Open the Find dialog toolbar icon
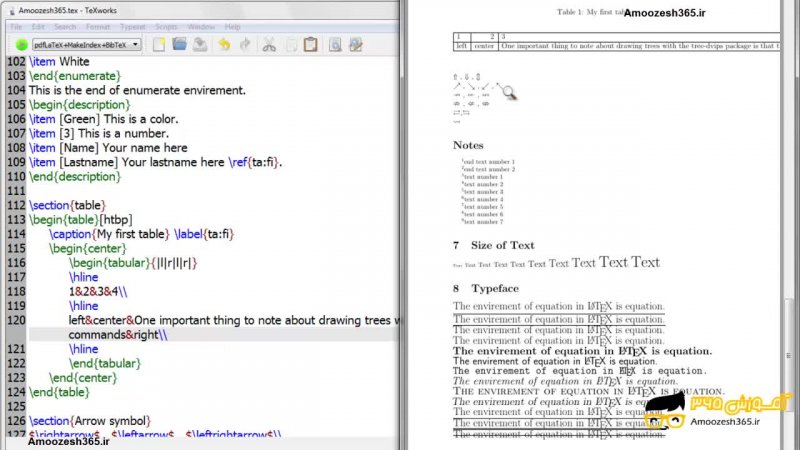This screenshot has height=450, width=800. pyautogui.click(x=335, y=44)
